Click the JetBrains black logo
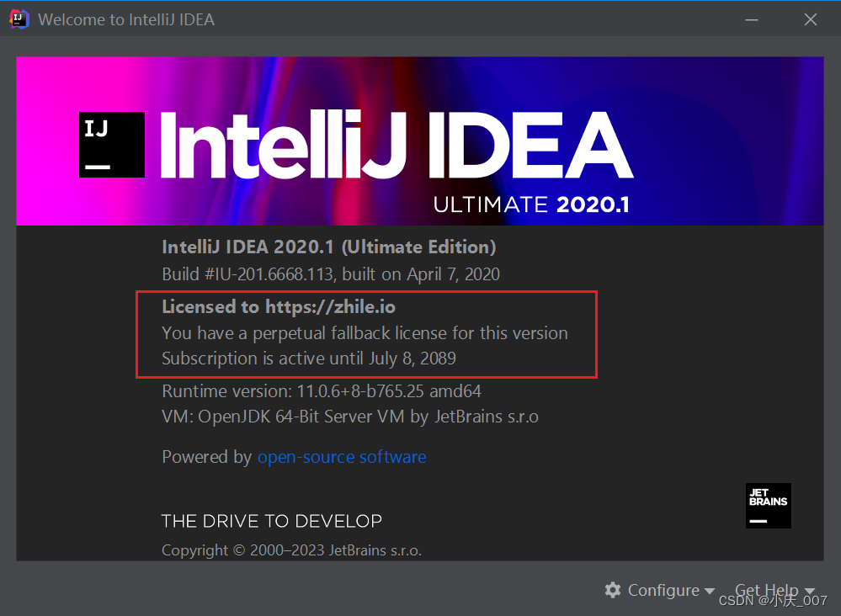Viewport: 841px width, 616px height. [x=768, y=505]
